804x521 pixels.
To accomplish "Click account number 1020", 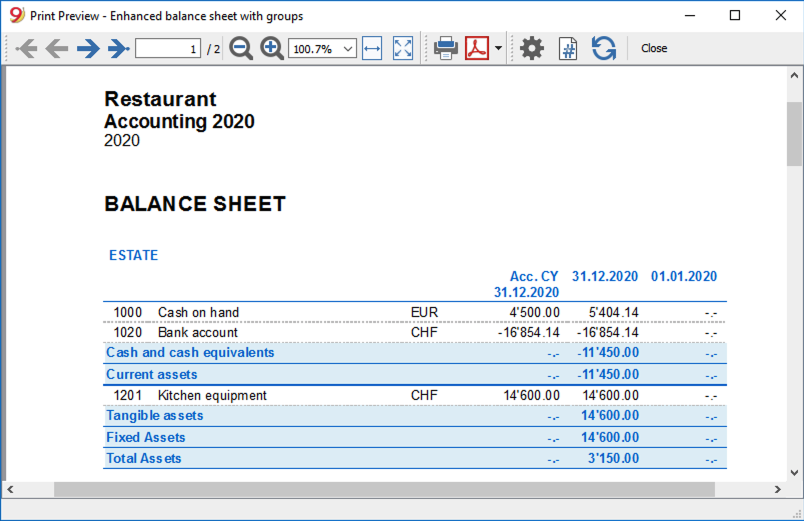I will point(127,332).
